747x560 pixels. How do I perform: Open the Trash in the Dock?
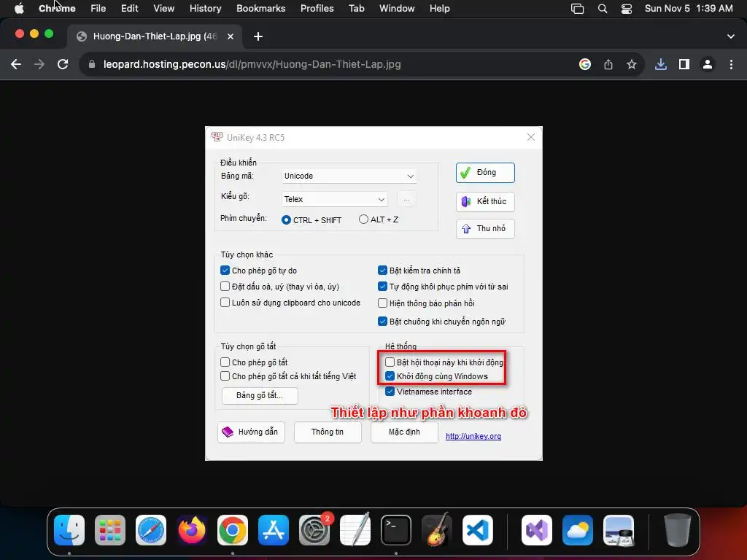pyautogui.click(x=678, y=530)
